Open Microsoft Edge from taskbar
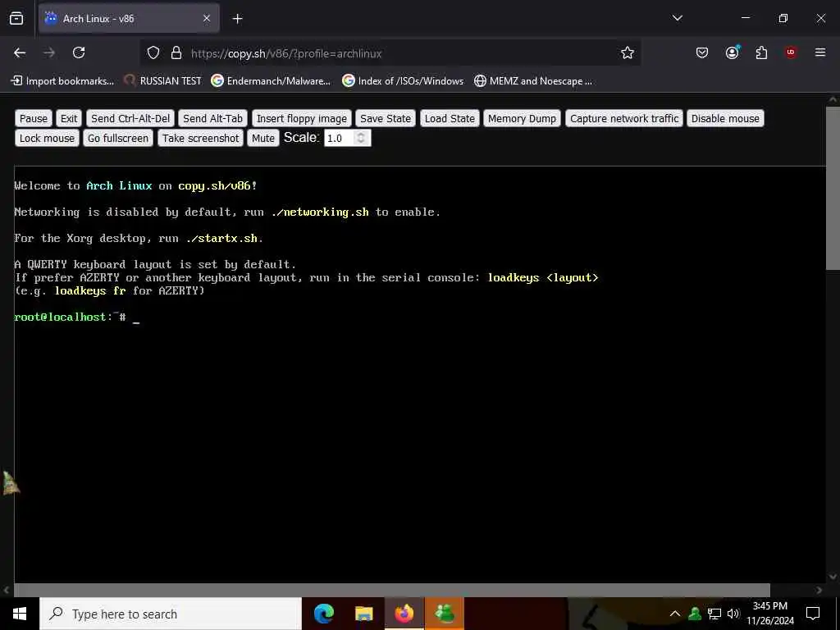840x630 pixels. 323,614
